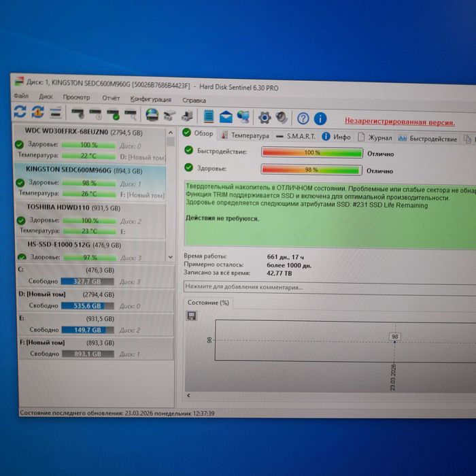The width and height of the screenshot is (476, 476).
Task: Select the WDC WD30EFRX-68EUZN0 disk entry
Action: tap(90, 143)
